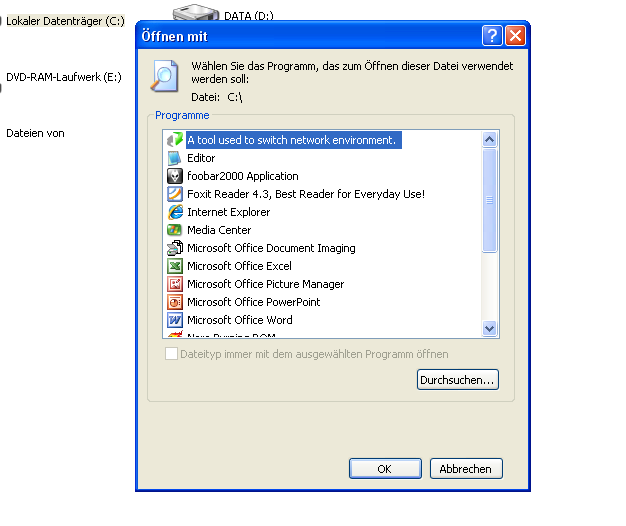Click the foobar2000 alien icon
626x526 pixels.
coord(174,176)
